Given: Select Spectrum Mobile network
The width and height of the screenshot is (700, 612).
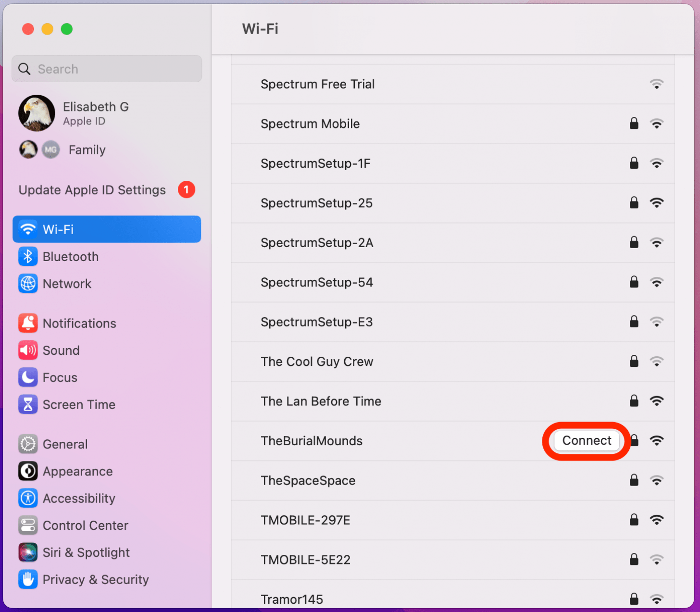Looking at the screenshot, I should coord(453,124).
